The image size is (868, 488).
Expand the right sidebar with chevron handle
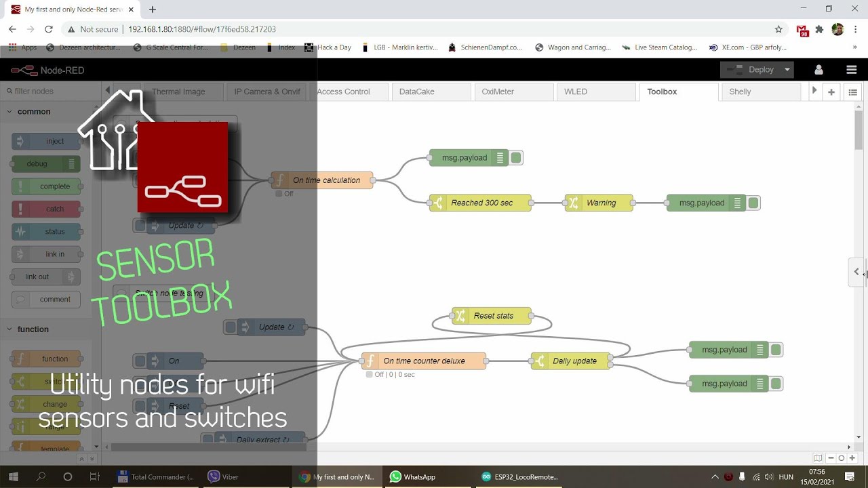(x=856, y=272)
